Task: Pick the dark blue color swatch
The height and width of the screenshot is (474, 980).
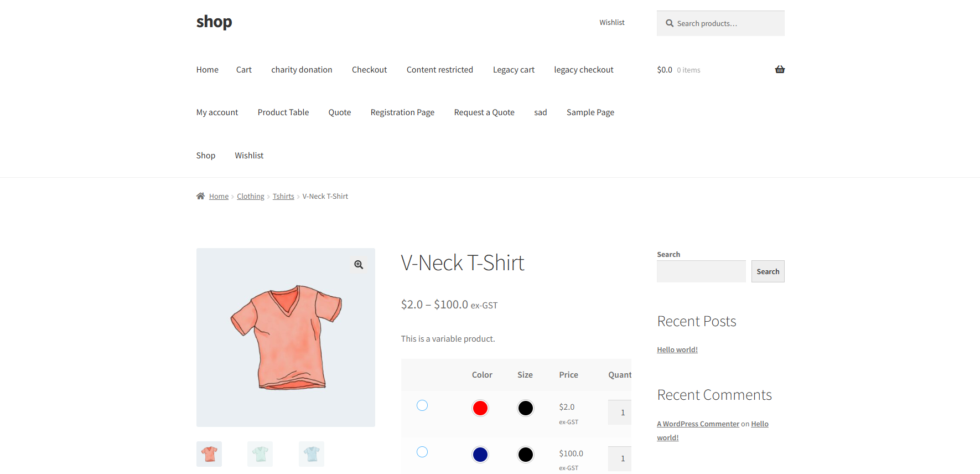Action: coord(480,455)
